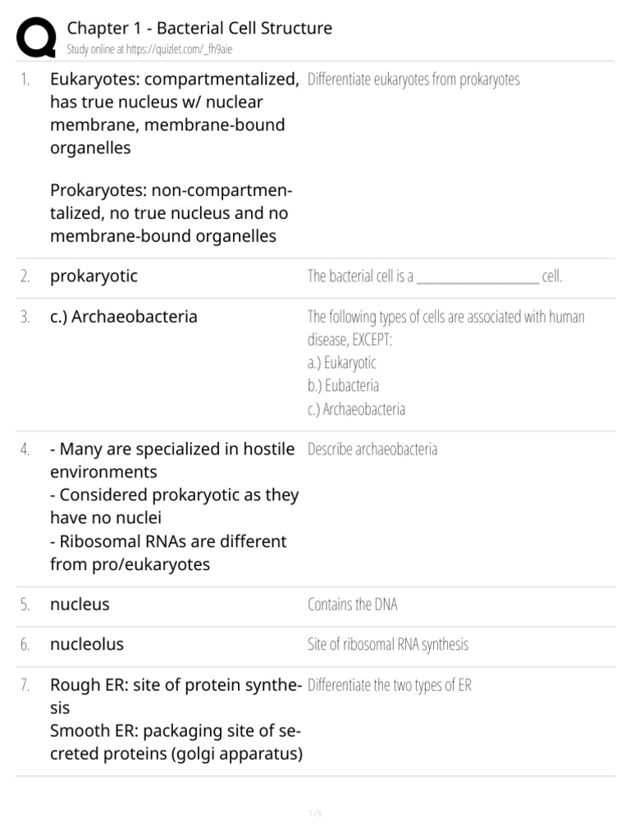
Task: Click answer 'c.) Archaeobacteria' in bold
Action: tap(124, 317)
